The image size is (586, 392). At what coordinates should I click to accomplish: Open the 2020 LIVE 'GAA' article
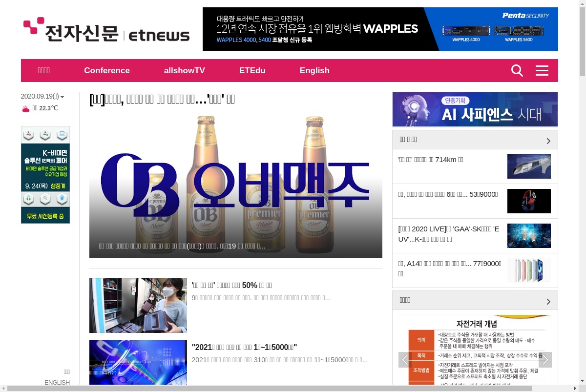click(x=449, y=234)
